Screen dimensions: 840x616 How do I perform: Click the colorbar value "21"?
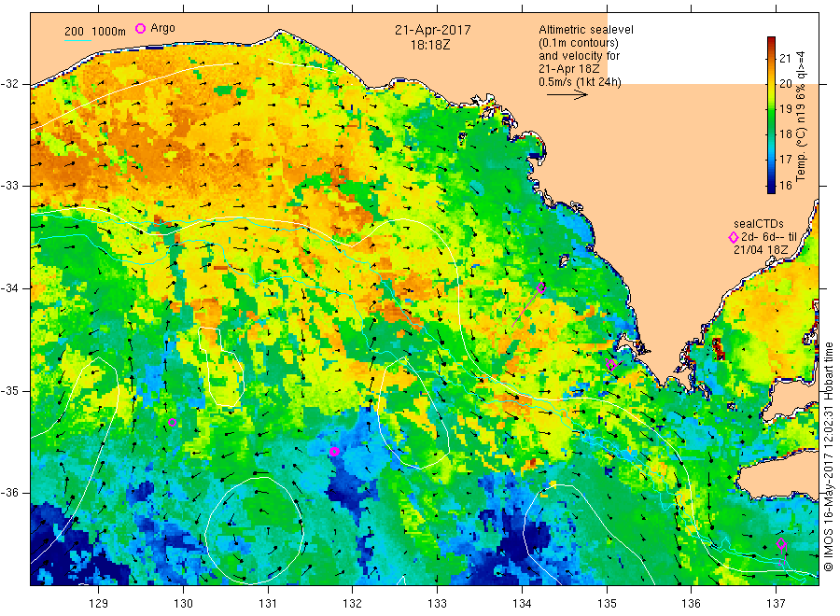(785, 59)
